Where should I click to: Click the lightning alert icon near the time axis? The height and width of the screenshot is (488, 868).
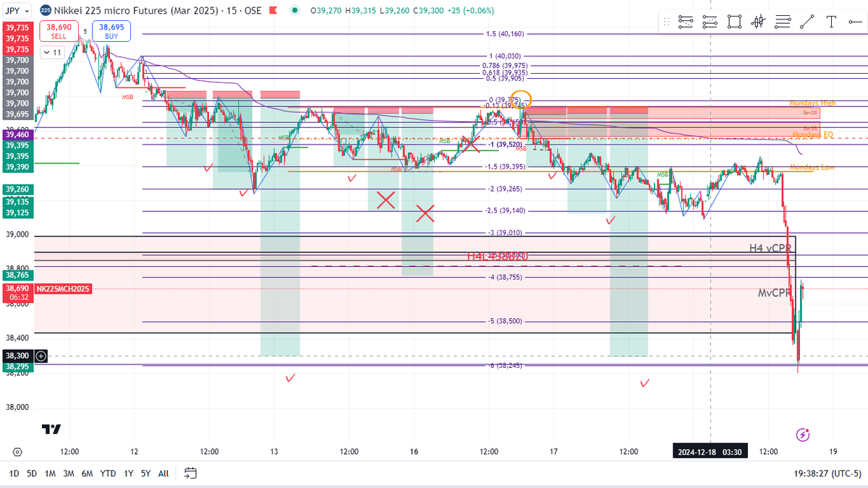(x=802, y=435)
